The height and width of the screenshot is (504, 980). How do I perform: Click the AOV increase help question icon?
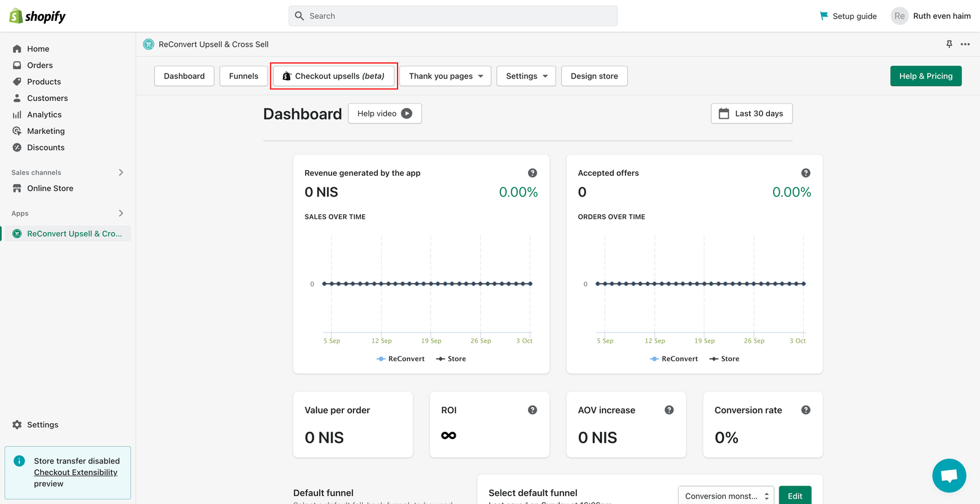pos(669,410)
